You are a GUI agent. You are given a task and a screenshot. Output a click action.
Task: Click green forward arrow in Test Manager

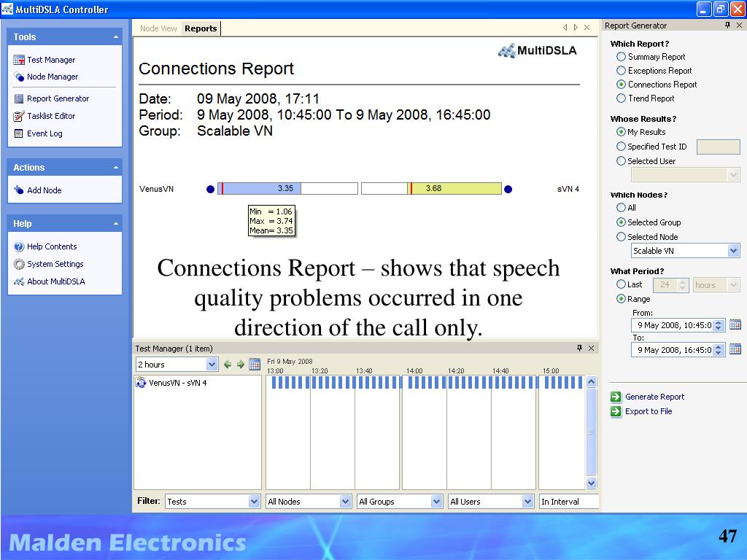(x=241, y=365)
